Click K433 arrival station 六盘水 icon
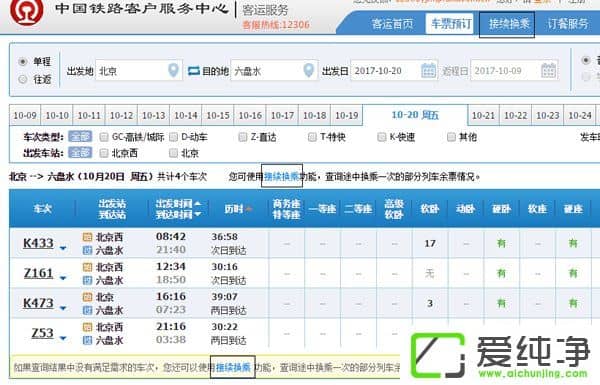Screen dimensions: 600x385 coord(88,251)
